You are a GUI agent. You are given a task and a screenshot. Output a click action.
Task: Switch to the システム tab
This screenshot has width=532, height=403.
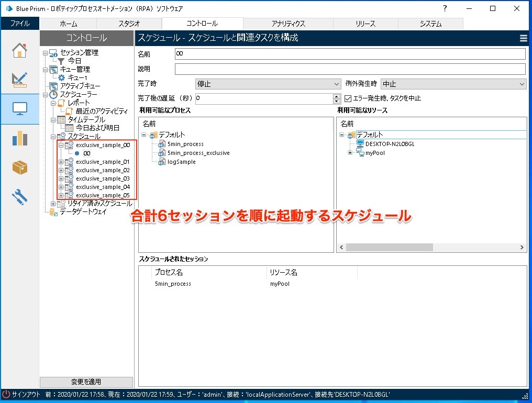tap(430, 24)
